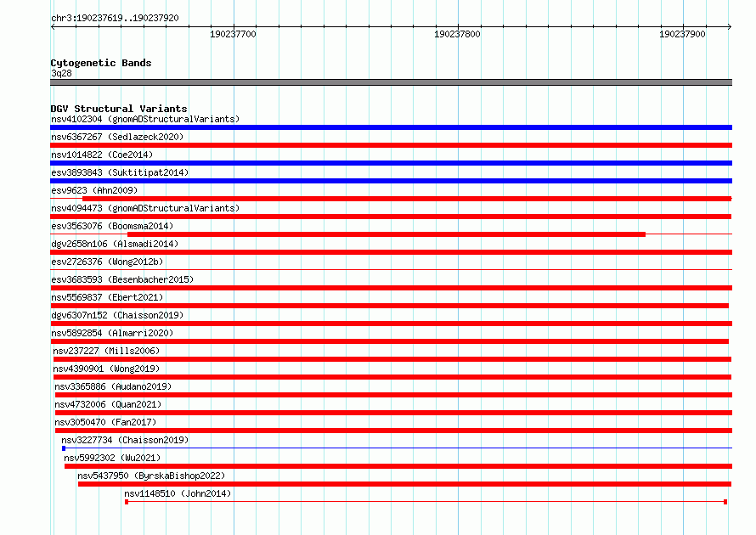Click the gray 3q28 cytogenetic band bar
The width and height of the screenshot is (756, 535).
click(391, 82)
